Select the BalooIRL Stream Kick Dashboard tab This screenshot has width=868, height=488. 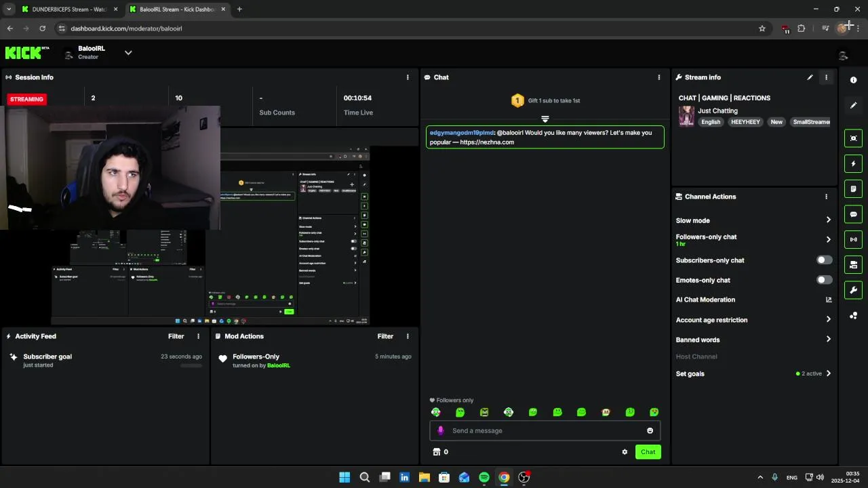tap(178, 9)
